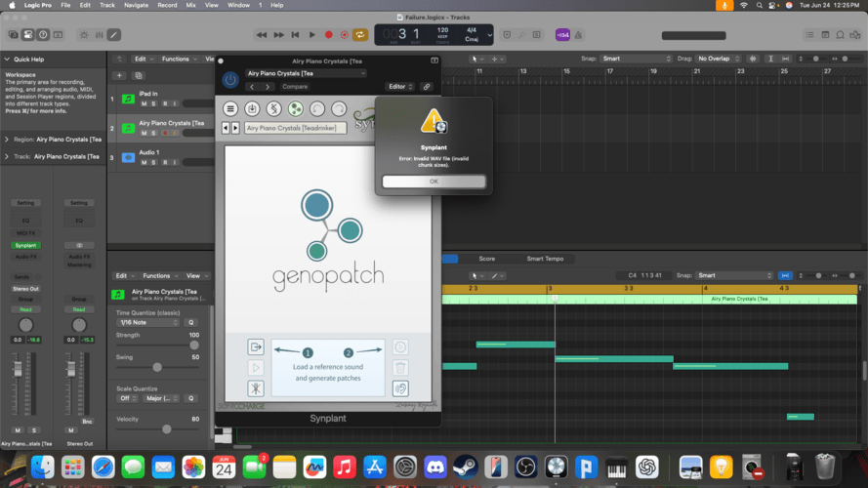The image size is (868, 488).
Task: Open the plugin preset dropdown Airy Piano Crystals
Action: pyautogui.click(x=305, y=73)
